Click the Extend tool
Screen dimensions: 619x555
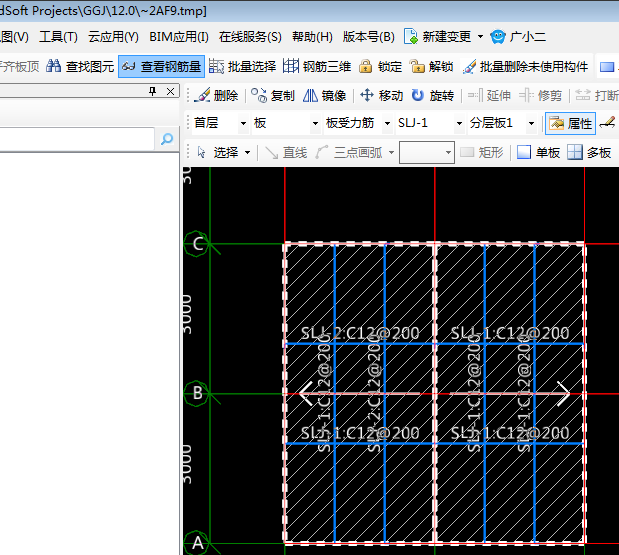pyautogui.click(x=489, y=96)
